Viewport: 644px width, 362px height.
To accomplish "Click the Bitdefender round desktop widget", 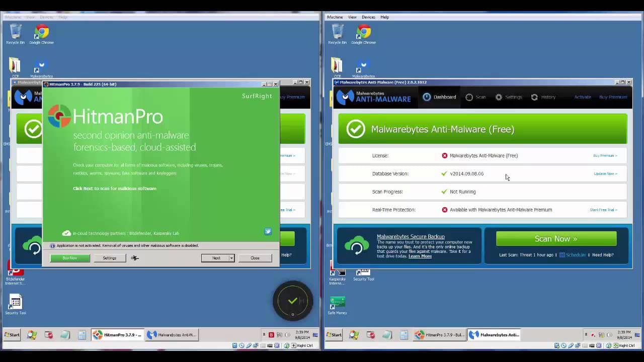I will coord(293,301).
